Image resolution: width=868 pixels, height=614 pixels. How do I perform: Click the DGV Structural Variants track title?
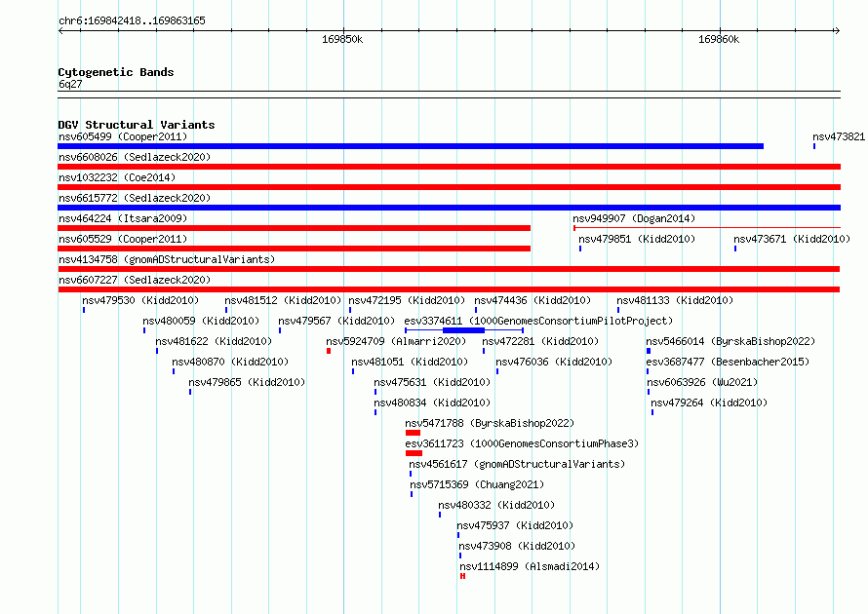pos(137,125)
